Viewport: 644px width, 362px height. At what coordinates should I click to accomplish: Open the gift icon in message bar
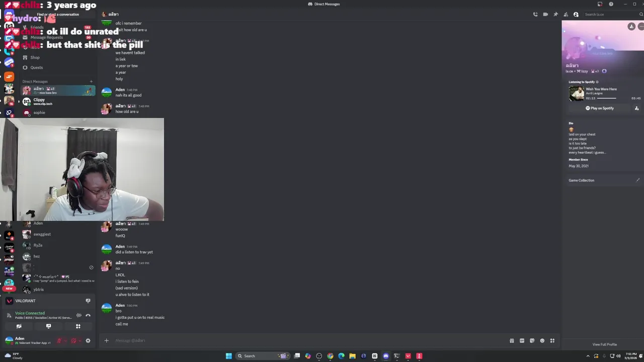[512, 340]
